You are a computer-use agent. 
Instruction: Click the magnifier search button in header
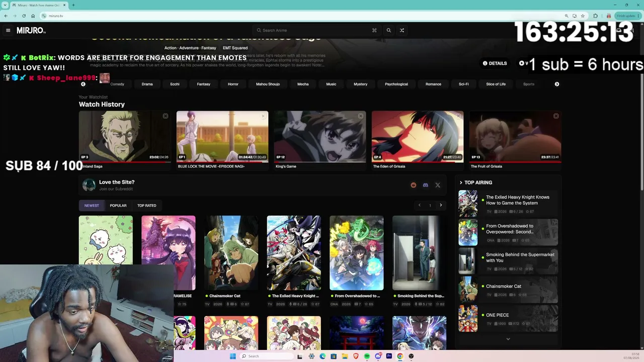click(x=388, y=30)
